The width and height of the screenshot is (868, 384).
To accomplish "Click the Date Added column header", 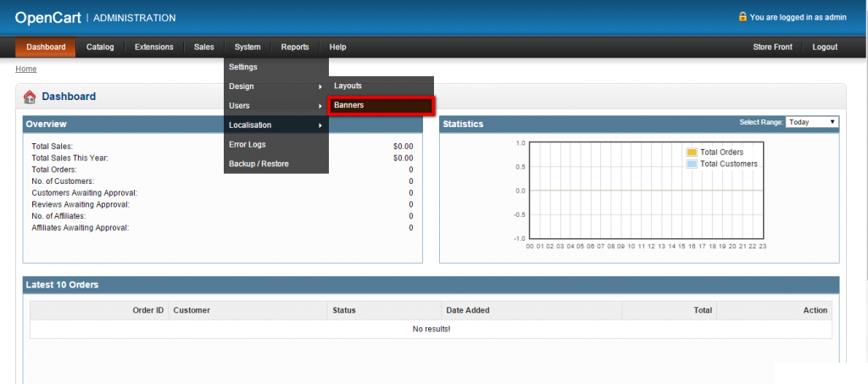I will (531, 310).
